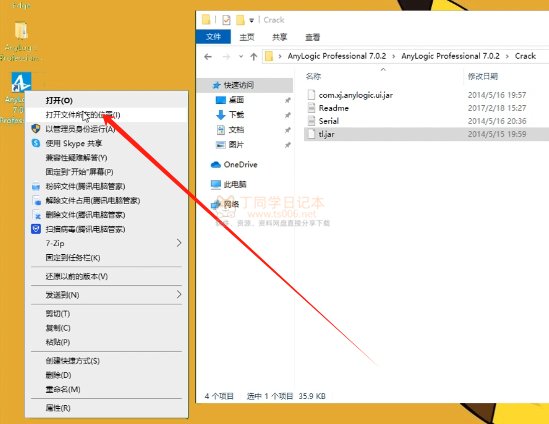The height and width of the screenshot is (424, 549).
Task: Go up one folder level
Action: coord(254,57)
